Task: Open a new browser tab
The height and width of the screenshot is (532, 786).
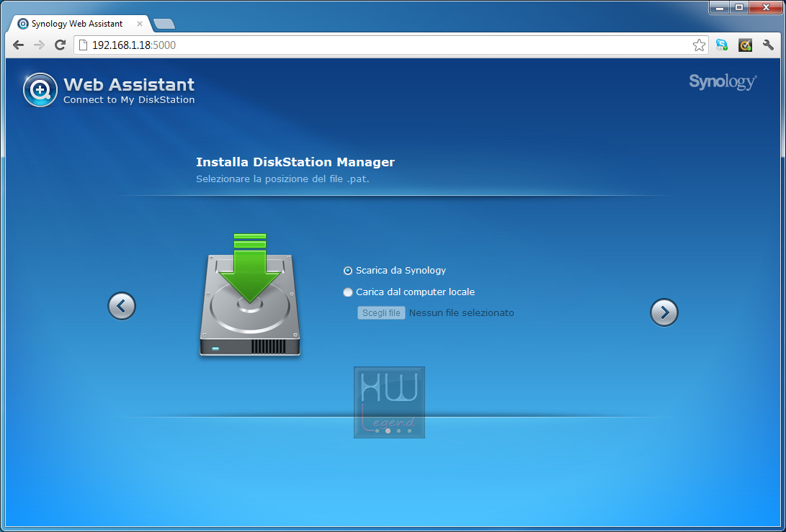Action: tap(164, 24)
